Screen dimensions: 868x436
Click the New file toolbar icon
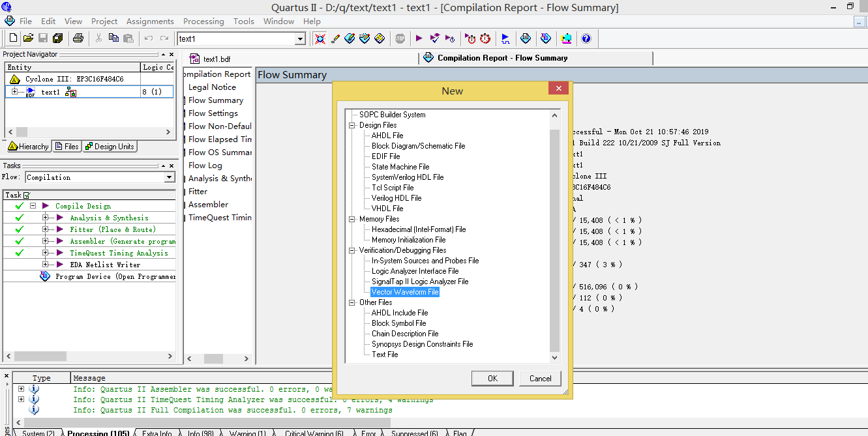pyautogui.click(x=13, y=38)
